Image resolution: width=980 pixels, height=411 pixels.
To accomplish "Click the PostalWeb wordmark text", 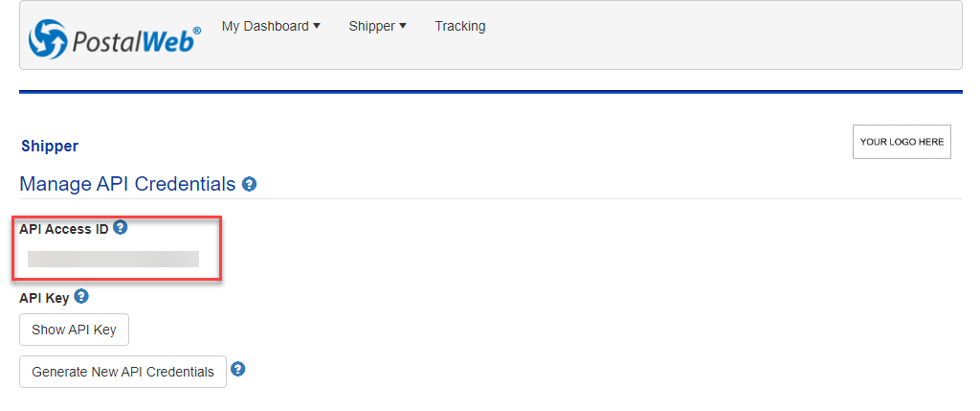I will (x=137, y=41).
